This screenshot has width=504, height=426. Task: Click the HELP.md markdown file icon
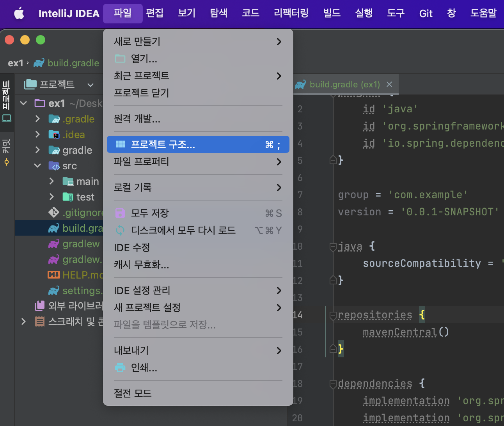click(54, 275)
